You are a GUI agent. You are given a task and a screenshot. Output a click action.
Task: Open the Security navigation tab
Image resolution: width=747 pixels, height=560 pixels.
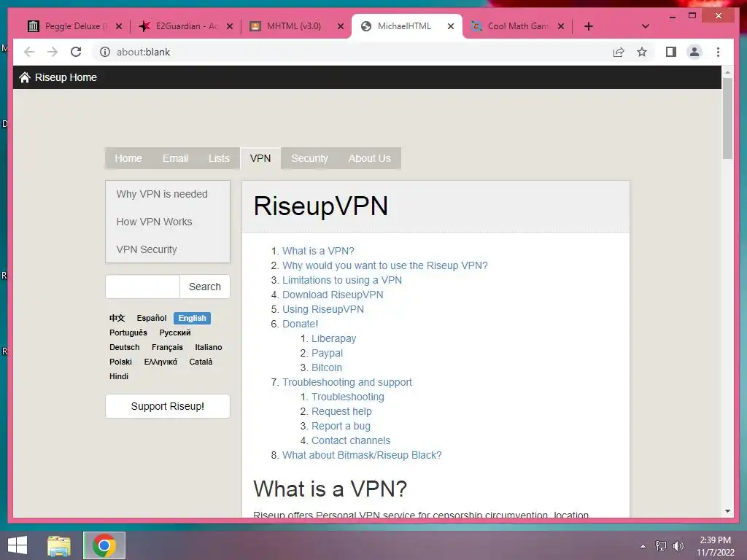pos(309,158)
